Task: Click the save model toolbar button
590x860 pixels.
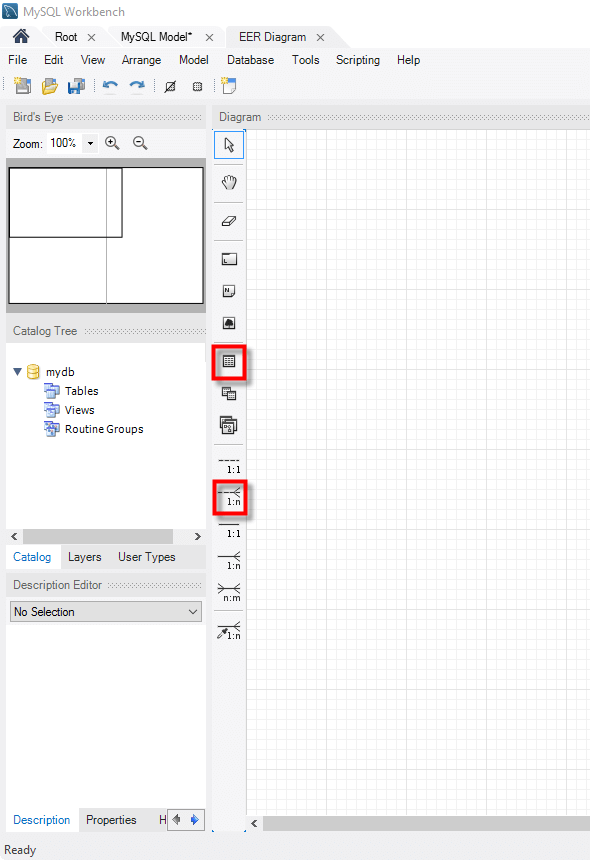Action: tap(76, 86)
